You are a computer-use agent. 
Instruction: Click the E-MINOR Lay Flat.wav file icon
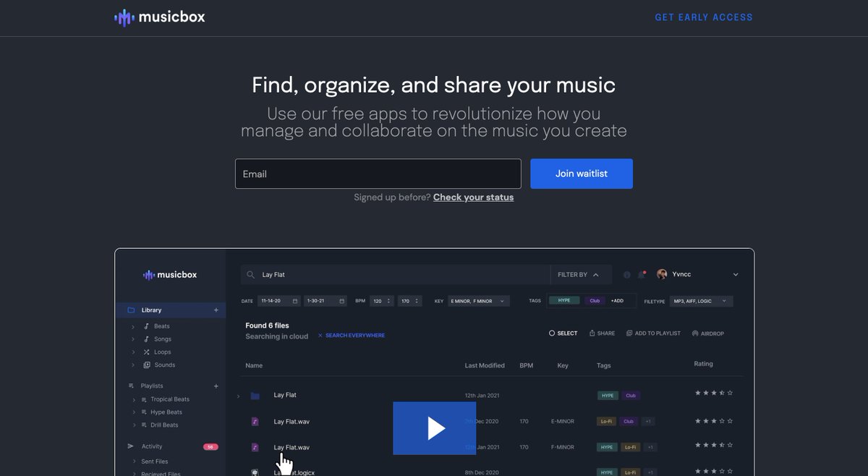pyautogui.click(x=255, y=421)
